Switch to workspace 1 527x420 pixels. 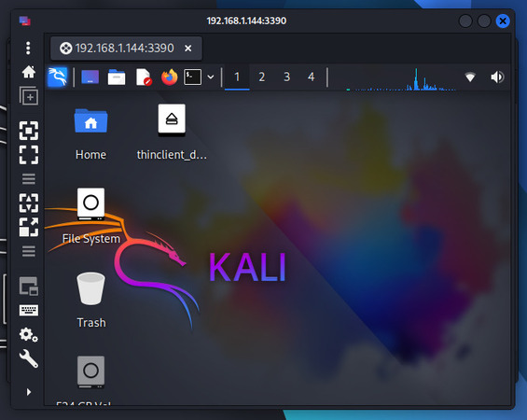237,77
